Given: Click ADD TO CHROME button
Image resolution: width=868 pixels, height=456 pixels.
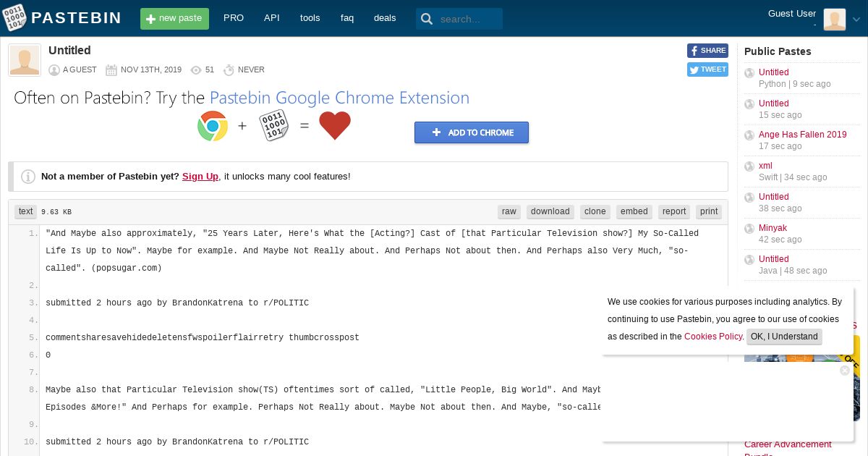Looking at the screenshot, I should pyautogui.click(x=472, y=132).
